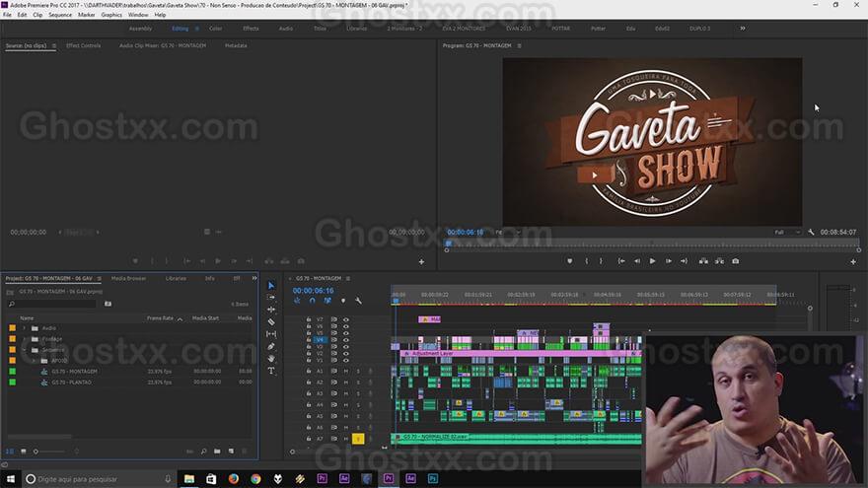Open playback resolution Full dropdown
This screenshot has height=488, width=868.
point(787,233)
